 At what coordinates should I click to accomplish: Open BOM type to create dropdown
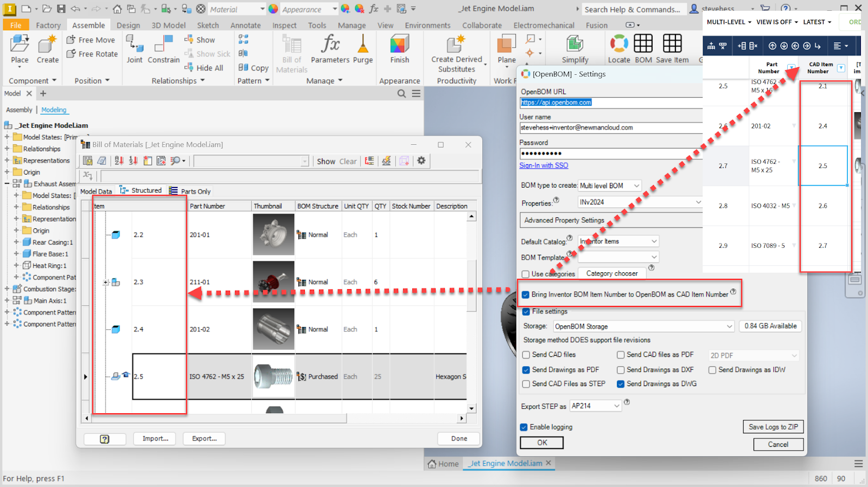click(x=610, y=185)
